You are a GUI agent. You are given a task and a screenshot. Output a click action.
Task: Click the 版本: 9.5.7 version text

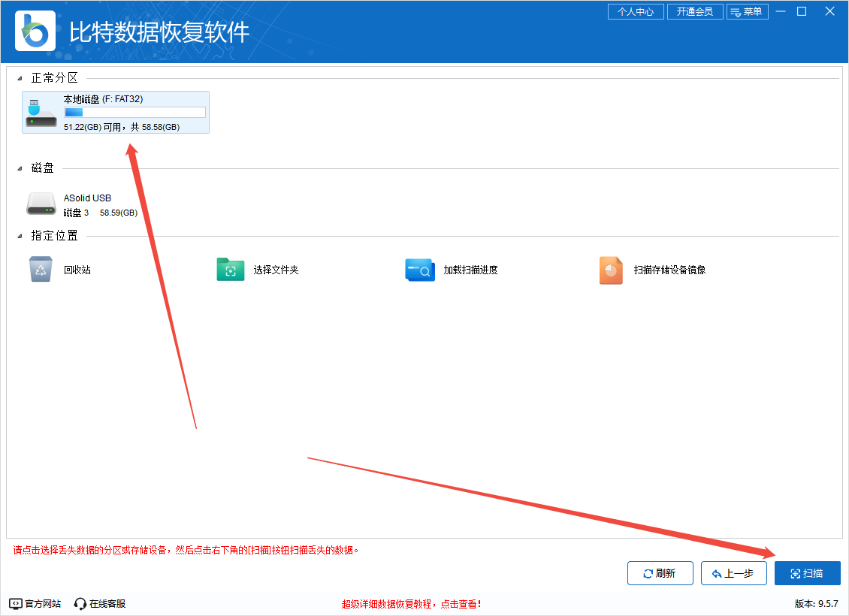point(817,603)
